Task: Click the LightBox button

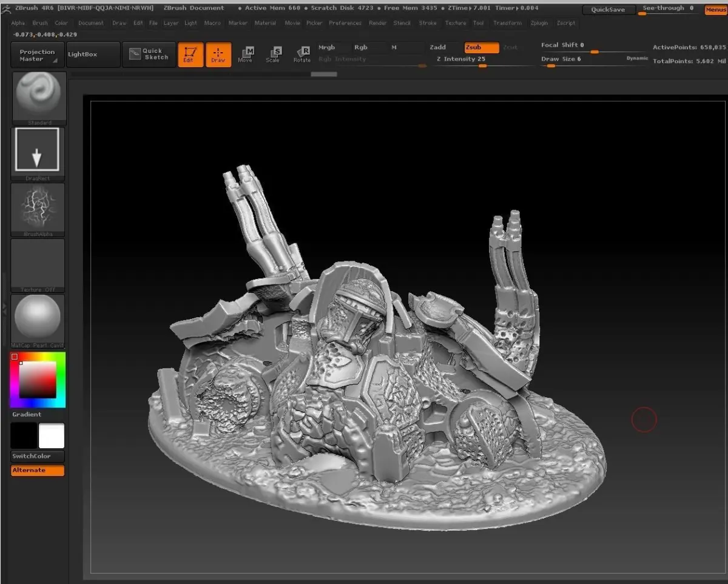Action: pyautogui.click(x=92, y=55)
